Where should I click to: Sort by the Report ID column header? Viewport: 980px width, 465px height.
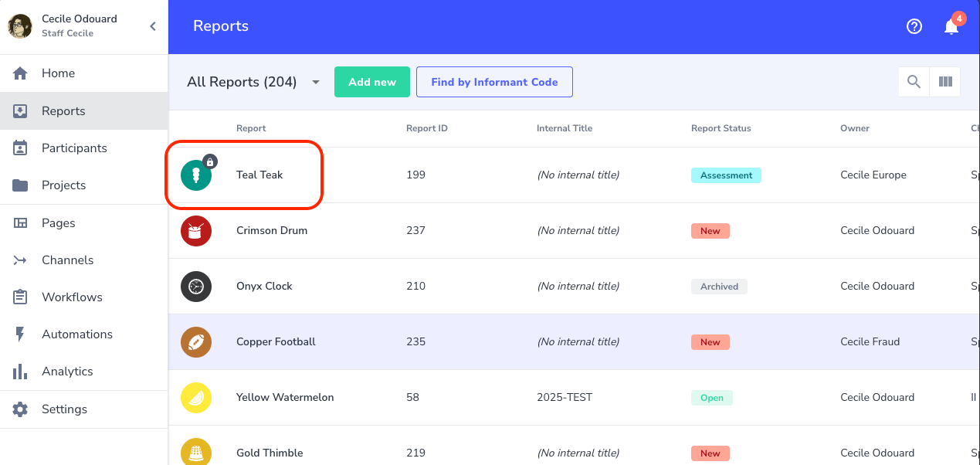pos(427,128)
